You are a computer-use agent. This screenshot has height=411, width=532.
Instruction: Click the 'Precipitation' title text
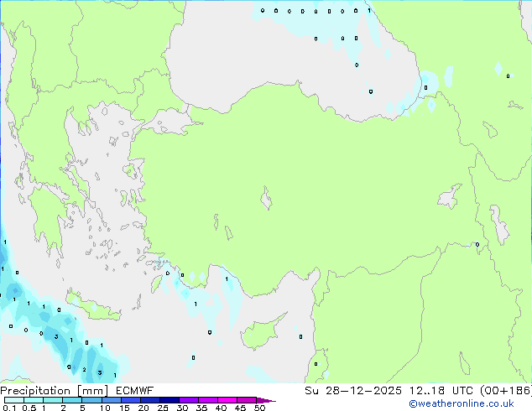click(35, 391)
